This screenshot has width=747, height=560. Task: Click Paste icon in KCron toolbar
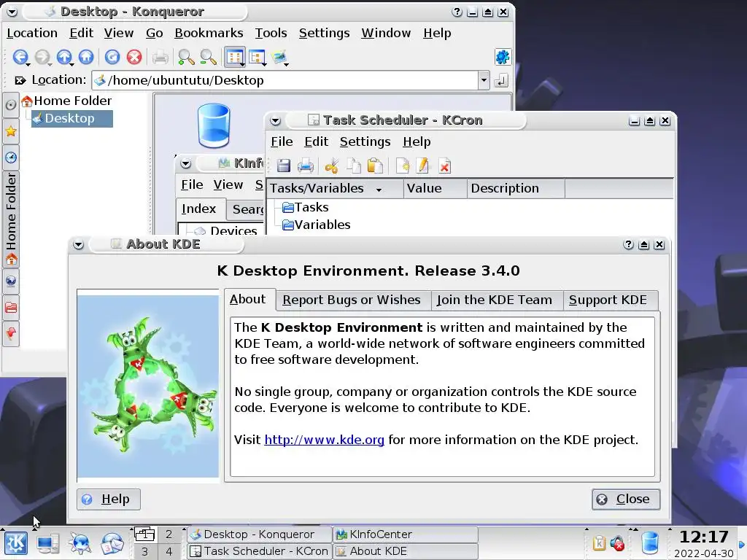pyautogui.click(x=375, y=166)
